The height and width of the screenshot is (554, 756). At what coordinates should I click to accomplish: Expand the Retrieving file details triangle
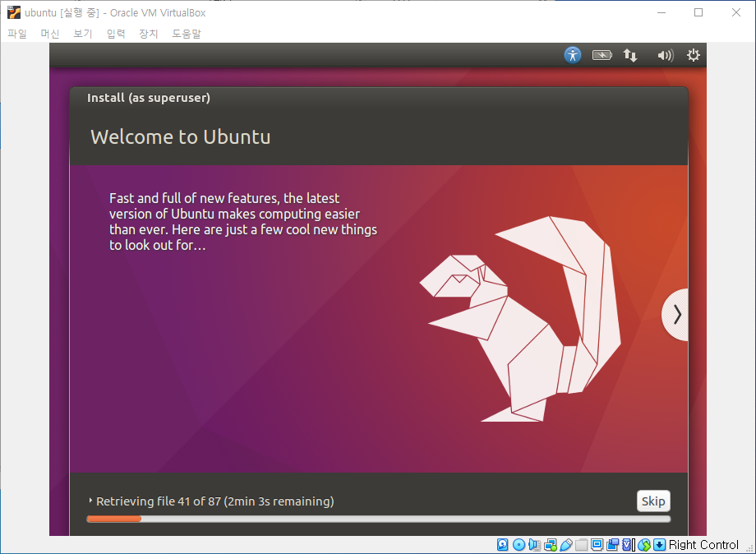pyautogui.click(x=90, y=501)
